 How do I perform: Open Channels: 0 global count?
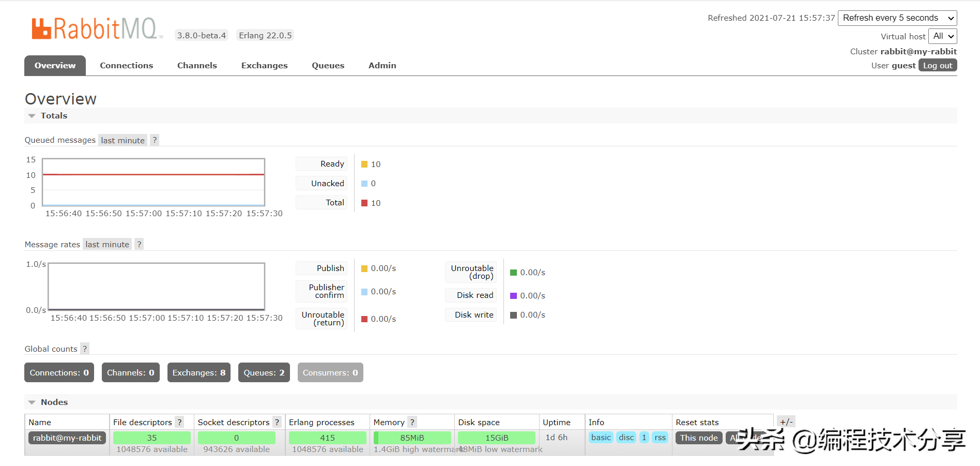(130, 372)
